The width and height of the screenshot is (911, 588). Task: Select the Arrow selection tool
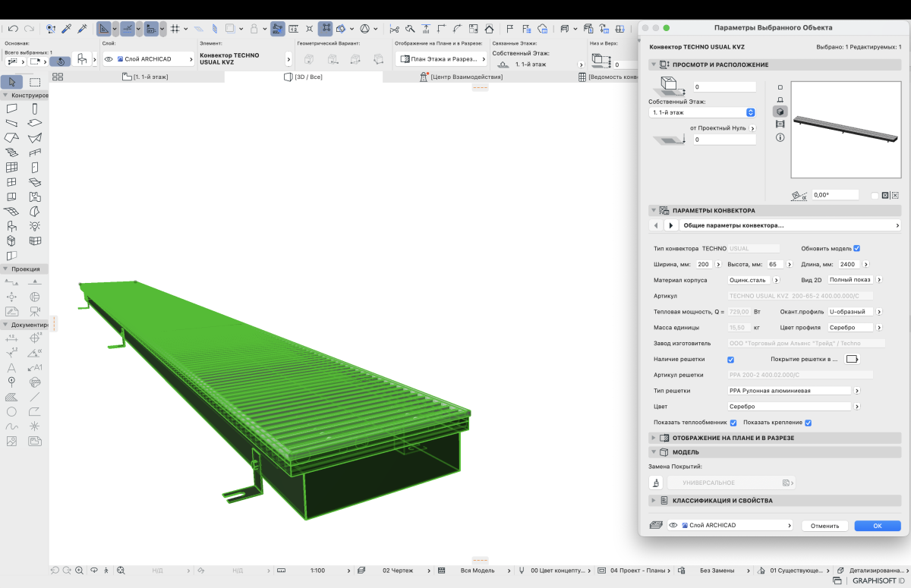click(12, 82)
